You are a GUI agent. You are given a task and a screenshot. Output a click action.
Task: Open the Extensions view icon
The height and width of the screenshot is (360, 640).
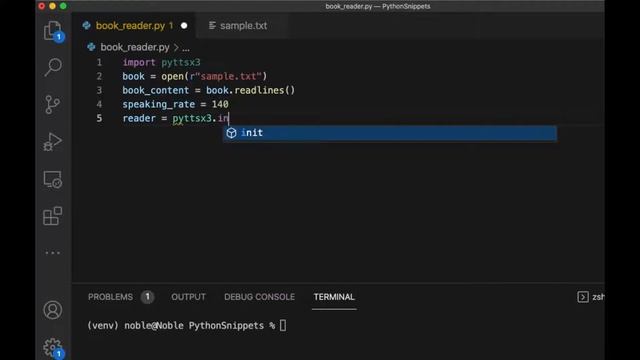tap(53, 216)
